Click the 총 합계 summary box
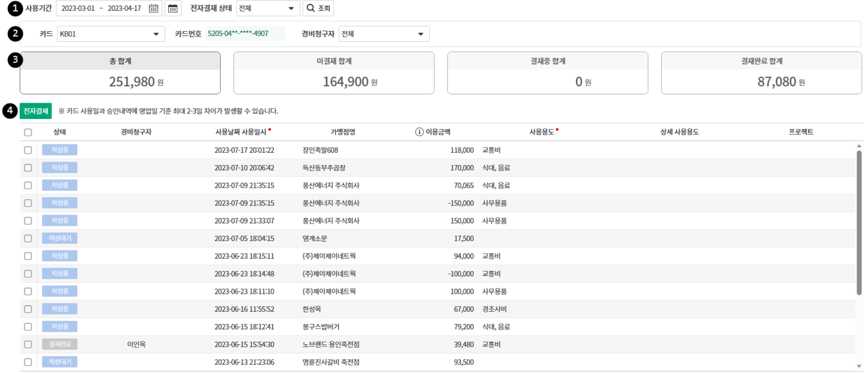Viewport: 868px width, 373px height. (120, 73)
